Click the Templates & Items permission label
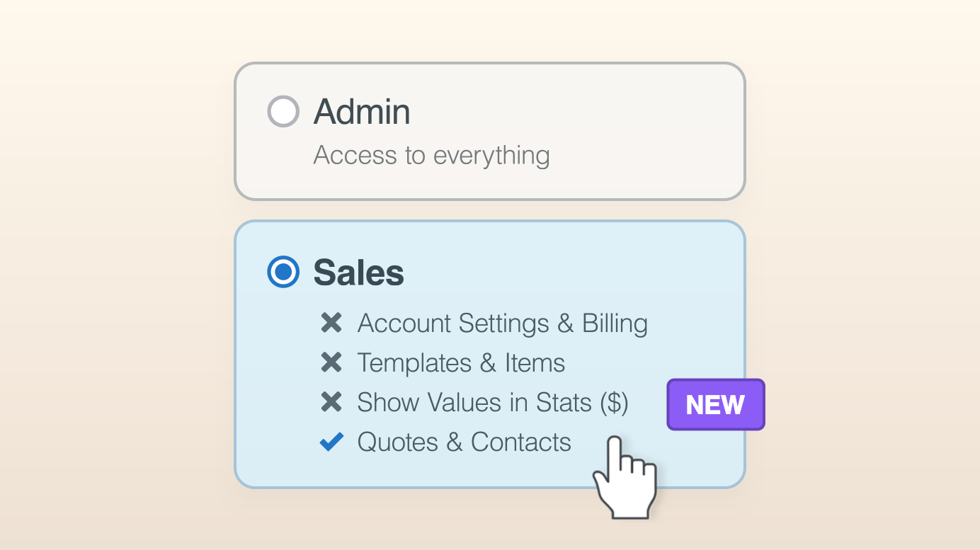This screenshot has height=550, width=980. point(461,363)
